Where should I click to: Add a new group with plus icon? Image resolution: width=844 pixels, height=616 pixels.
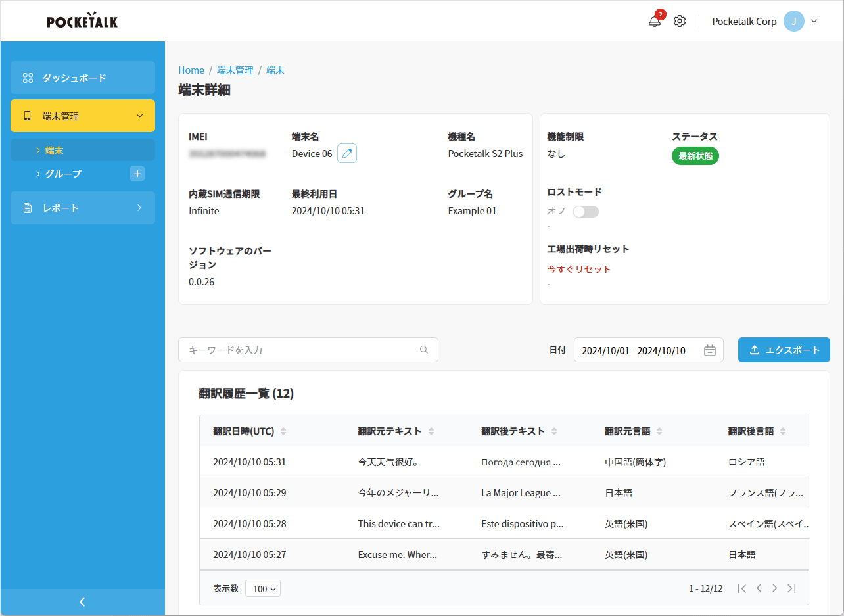point(137,174)
